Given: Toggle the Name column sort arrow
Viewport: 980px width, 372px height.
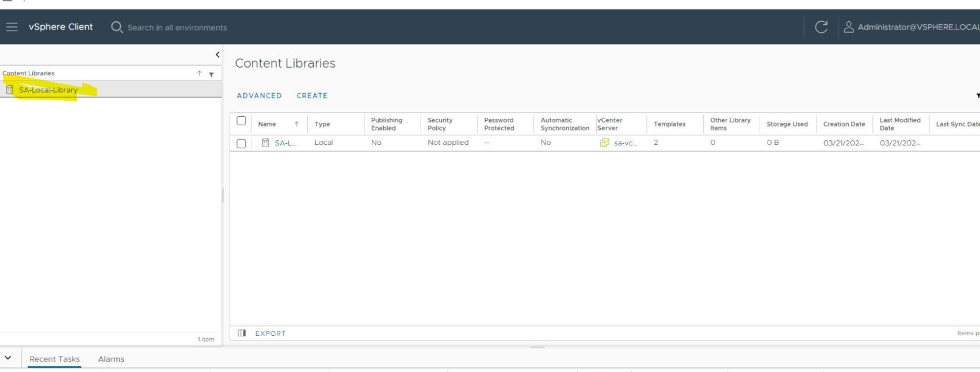Looking at the screenshot, I should 296,124.
